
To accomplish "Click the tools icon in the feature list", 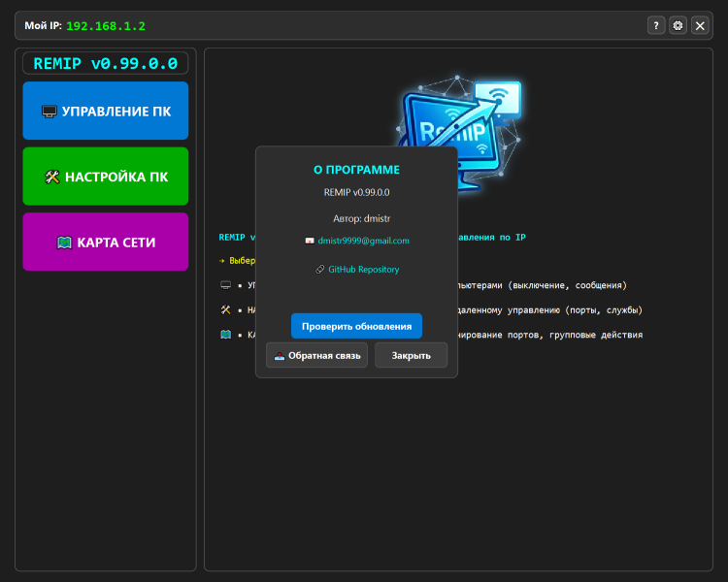I will 225,310.
